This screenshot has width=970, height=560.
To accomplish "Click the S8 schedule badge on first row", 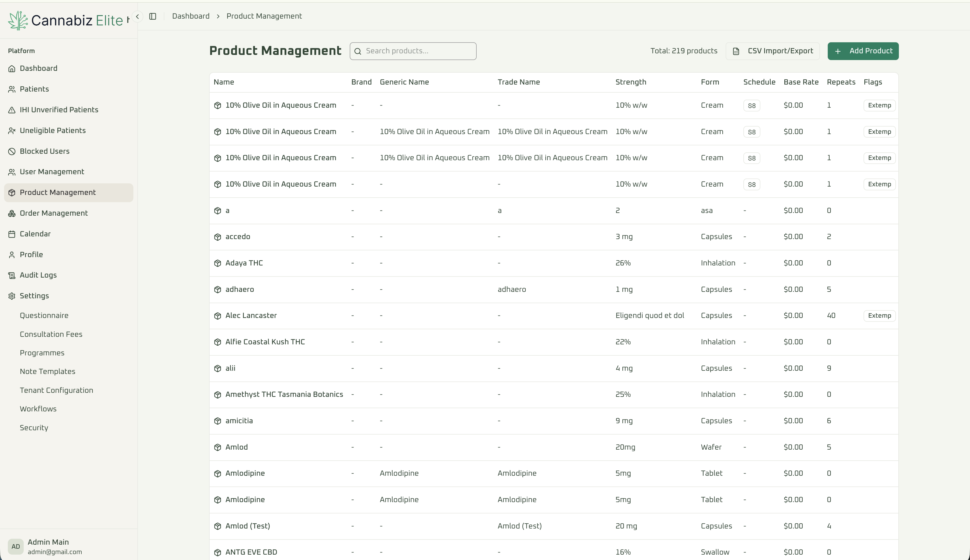I will click(x=751, y=105).
